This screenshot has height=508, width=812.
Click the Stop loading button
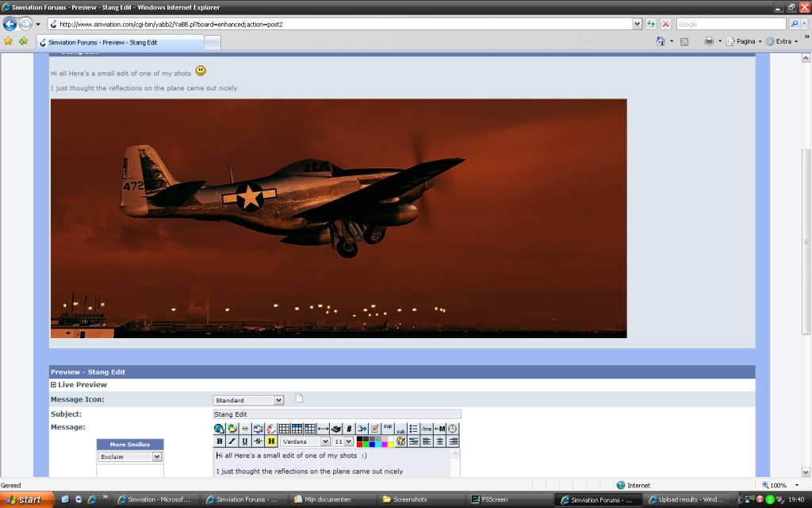[665, 25]
